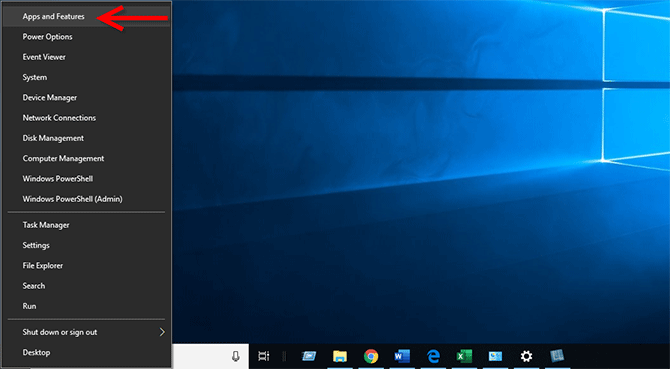This screenshot has width=670, height=369.
Task: Open the File Explorer folder taskbar icon
Action: (x=340, y=356)
